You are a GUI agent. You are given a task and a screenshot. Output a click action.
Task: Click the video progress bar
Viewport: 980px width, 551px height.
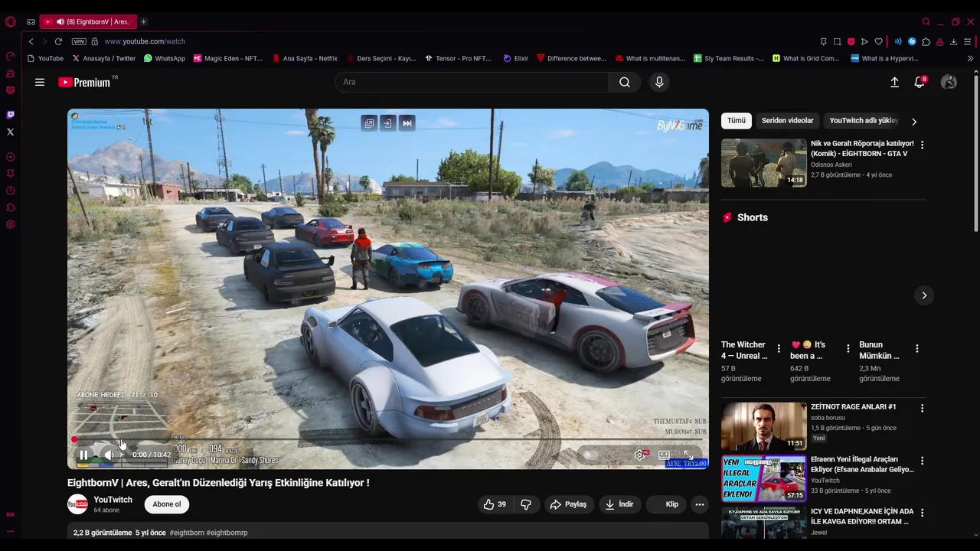pos(388,439)
